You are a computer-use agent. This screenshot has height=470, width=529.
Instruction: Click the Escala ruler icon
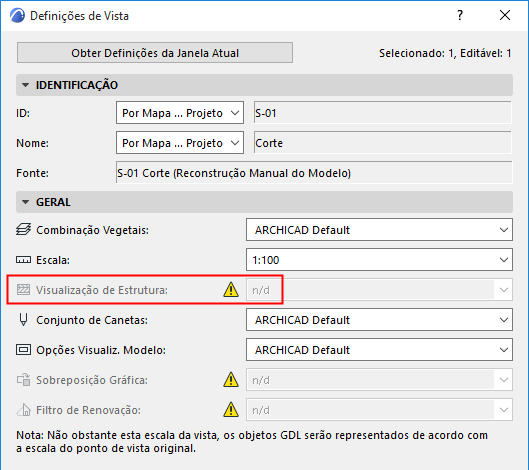coord(23,260)
